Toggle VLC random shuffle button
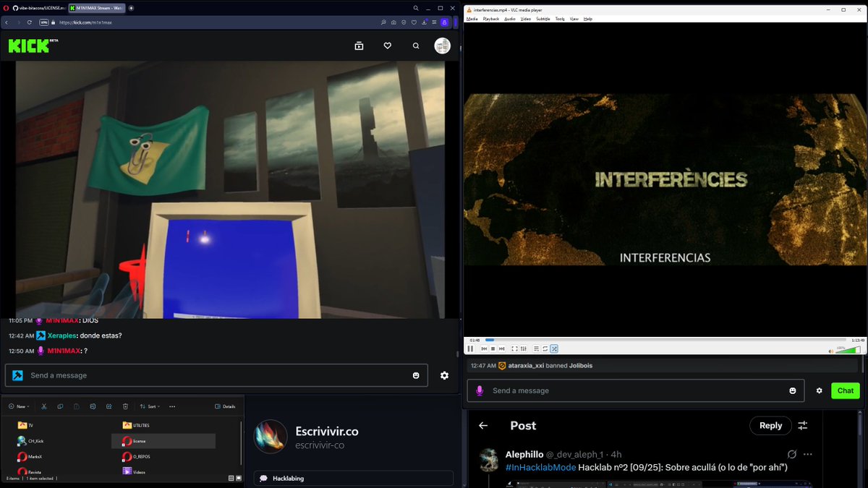 click(x=554, y=348)
